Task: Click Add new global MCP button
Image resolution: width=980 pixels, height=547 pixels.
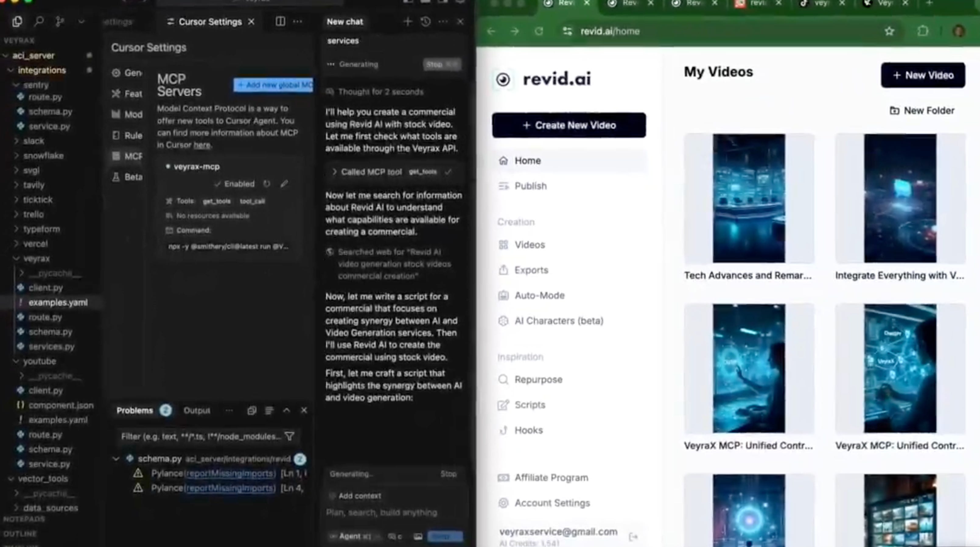Action: click(274, 85)
